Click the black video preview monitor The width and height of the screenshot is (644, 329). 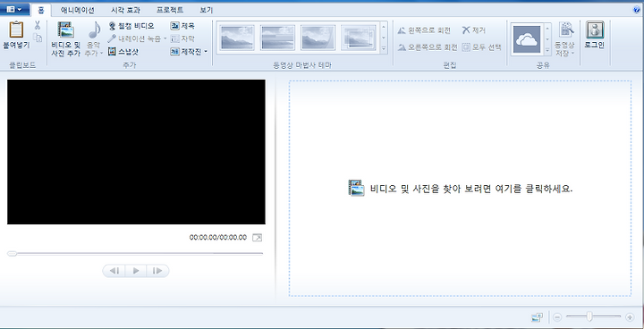pyautogui.click(x=136, y=152)
